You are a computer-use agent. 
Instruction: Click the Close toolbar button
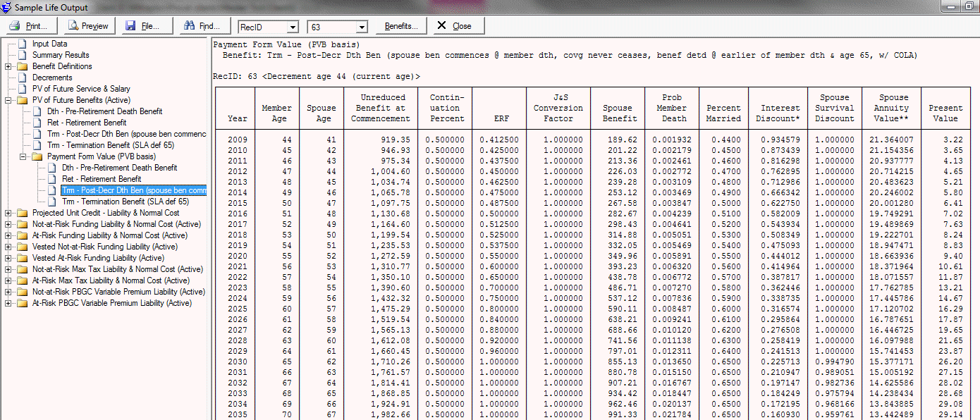[455, 26]
